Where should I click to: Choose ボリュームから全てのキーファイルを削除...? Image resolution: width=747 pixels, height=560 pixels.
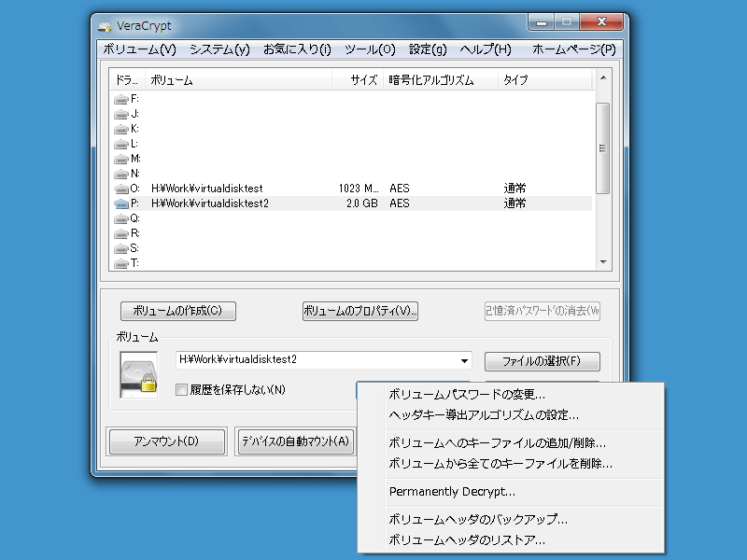pos(511,464)
